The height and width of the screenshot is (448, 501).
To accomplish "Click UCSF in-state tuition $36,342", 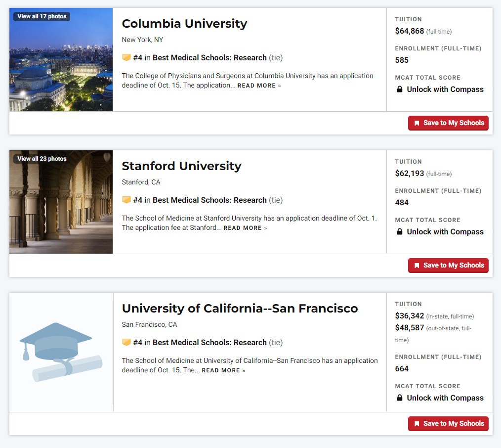I will 409,315.
